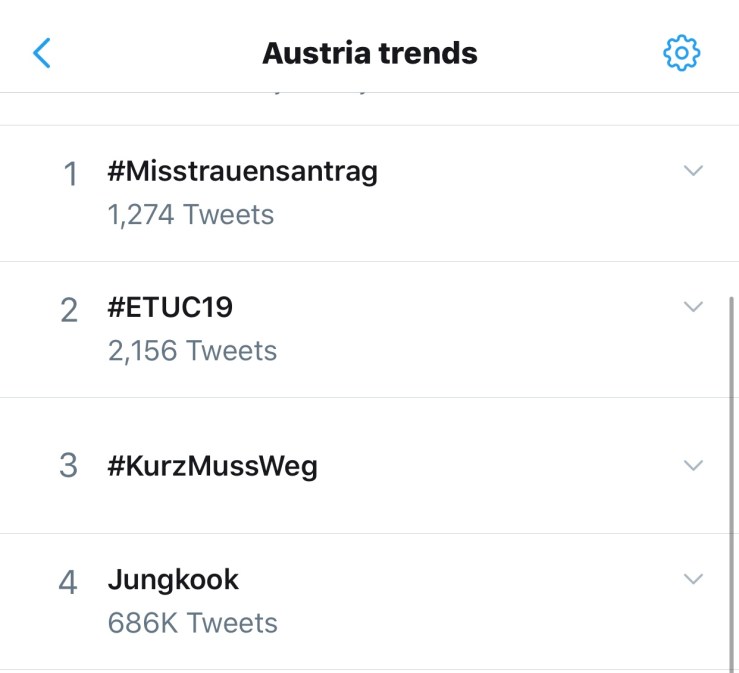This screenshot has height=673, width=739.
Task: Tap rank number 4 beside Jungkook
Action: click(68, 583)
